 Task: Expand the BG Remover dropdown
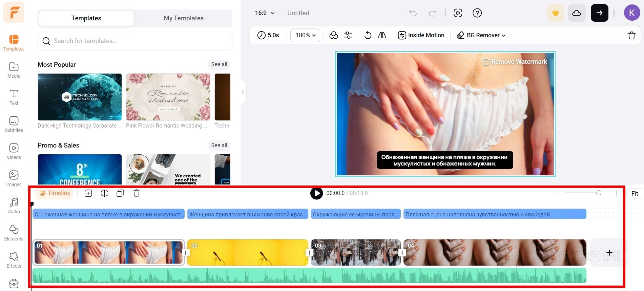coord(481,35)
